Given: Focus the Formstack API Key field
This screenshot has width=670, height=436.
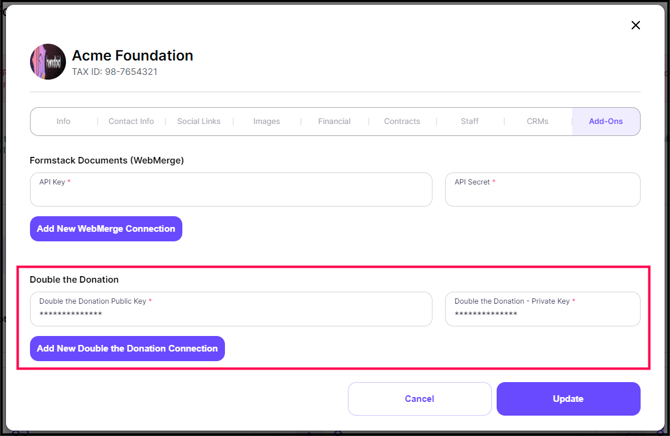Looking at the screenshot, I should (231, 192).
